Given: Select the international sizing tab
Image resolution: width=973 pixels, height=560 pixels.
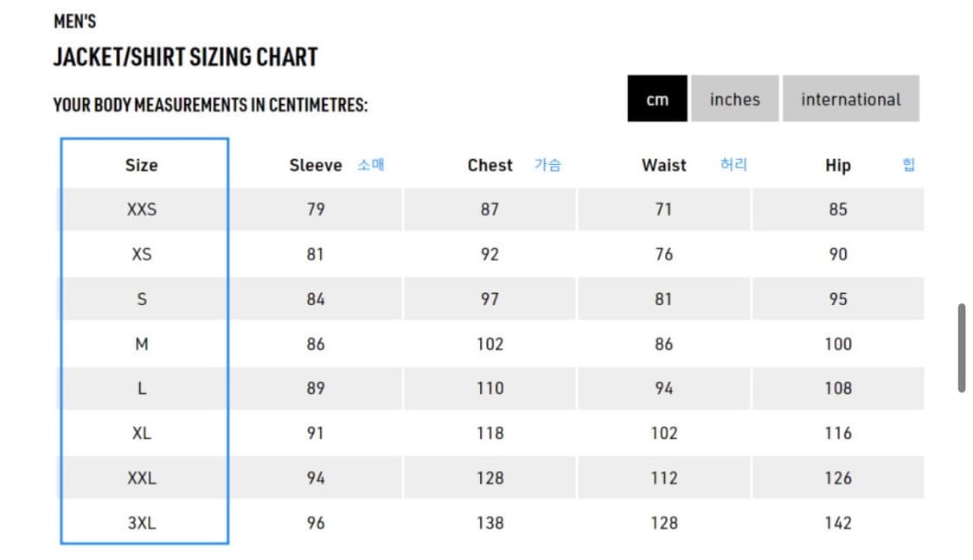Looking at the screenshot, I should 850,99.
